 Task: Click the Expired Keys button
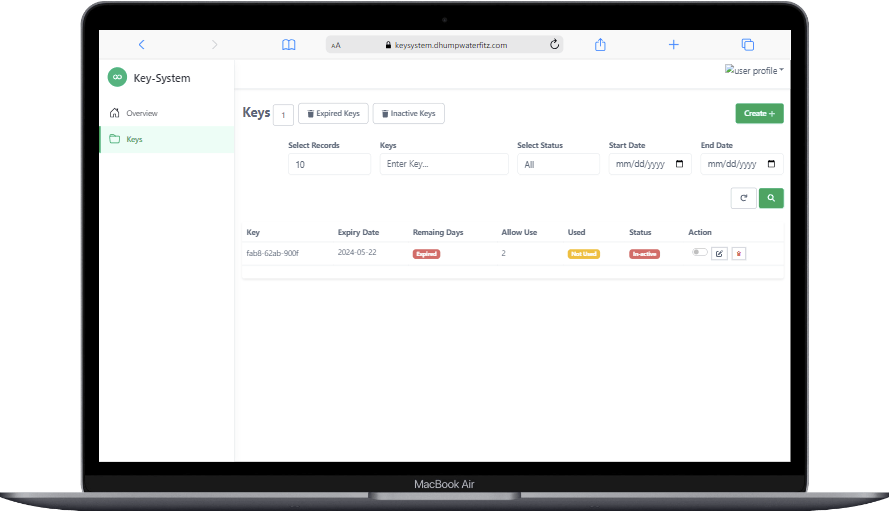click(333, 114)
